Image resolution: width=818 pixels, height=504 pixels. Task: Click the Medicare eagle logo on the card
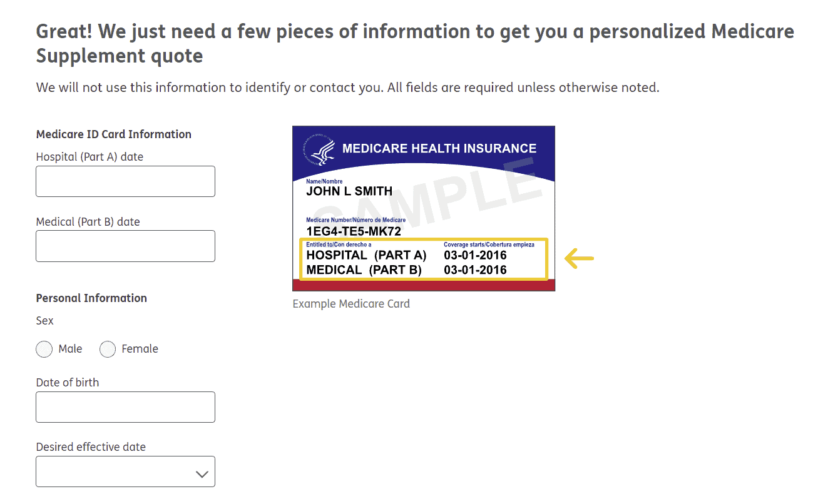[320, 150]
